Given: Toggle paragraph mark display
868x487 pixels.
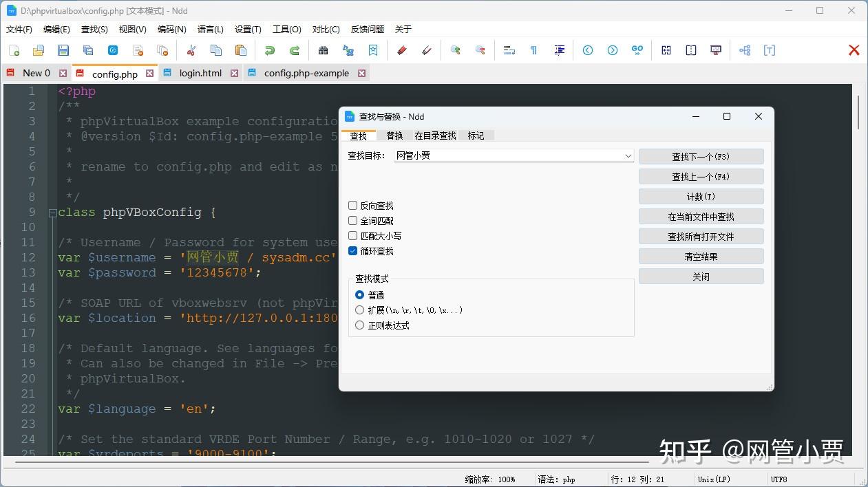Looking at the screenshot, I should tap(535, 50).
